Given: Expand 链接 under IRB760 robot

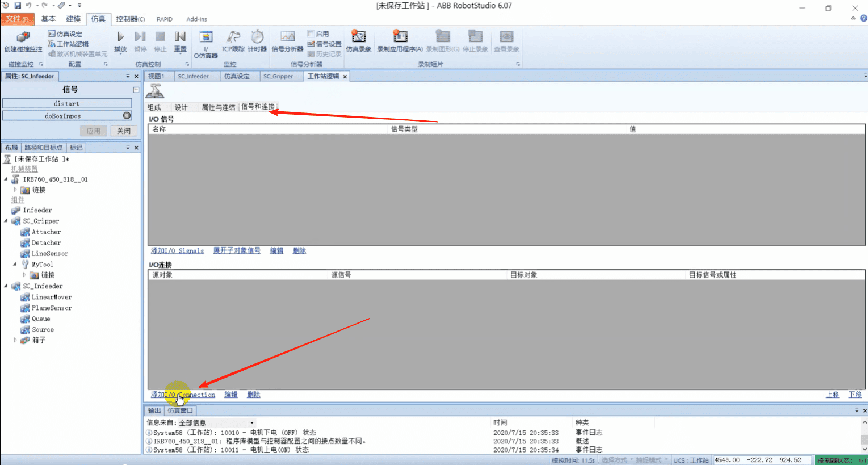Looking at the screenshot, I should point(15,190).
